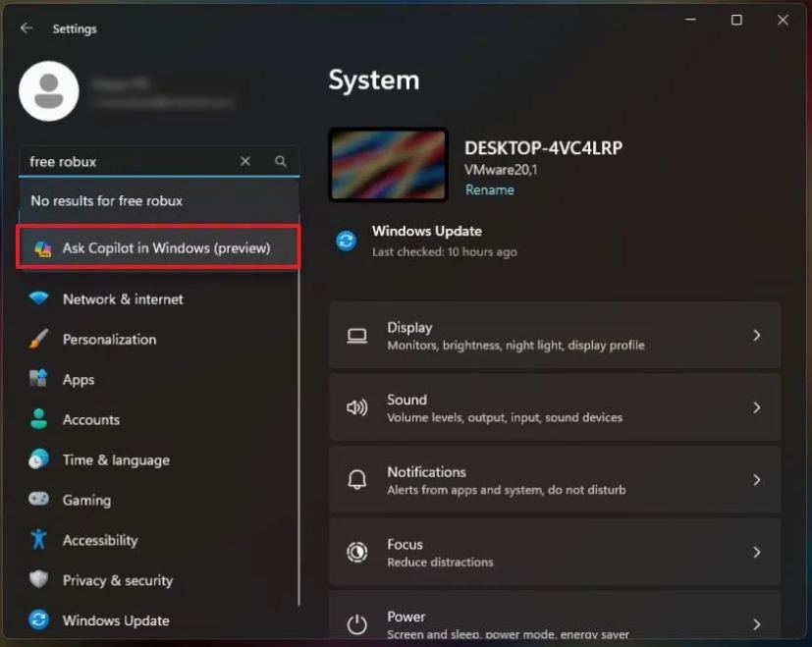Image resolution: width=812 pixels, height=647 pixels.
Task: Open the Notifications settings card
Action: [555, 480]
